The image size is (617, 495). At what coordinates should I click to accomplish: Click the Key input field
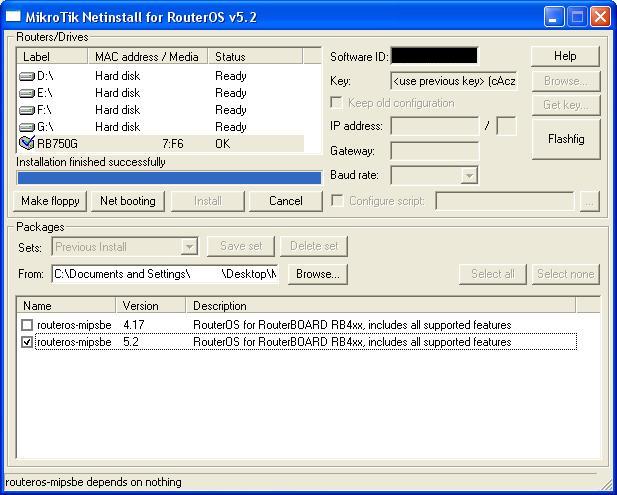[454, 81]
